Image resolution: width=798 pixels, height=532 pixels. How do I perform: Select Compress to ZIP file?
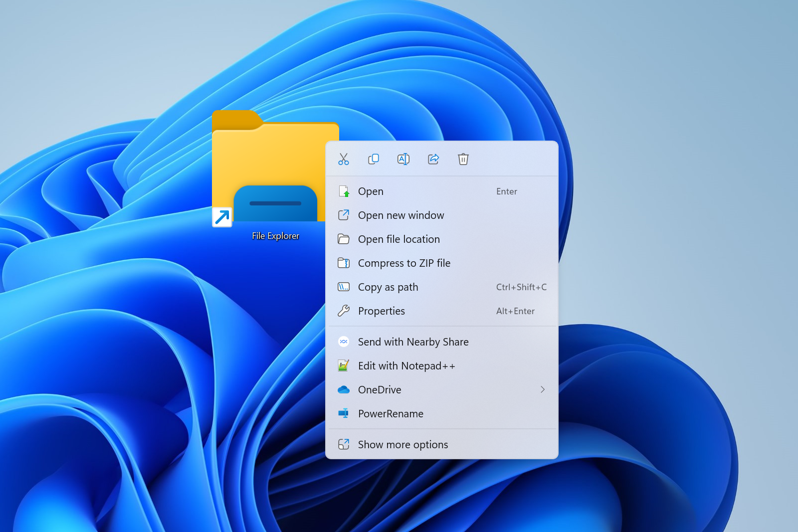click(404, 263)
